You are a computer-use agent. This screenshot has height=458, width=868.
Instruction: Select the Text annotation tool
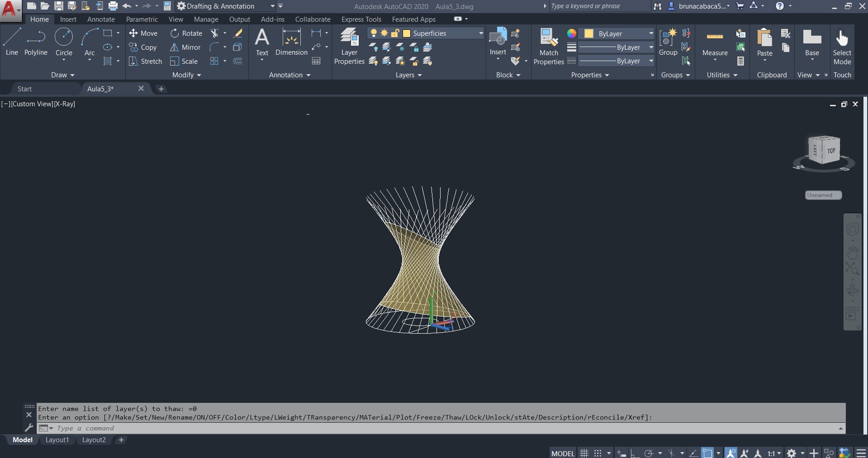pos(262,42)
